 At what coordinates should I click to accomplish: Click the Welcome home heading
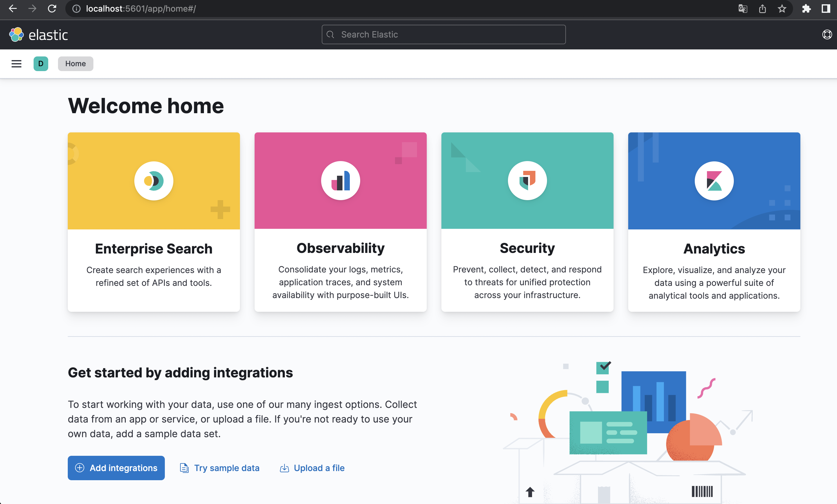point(146,106)
